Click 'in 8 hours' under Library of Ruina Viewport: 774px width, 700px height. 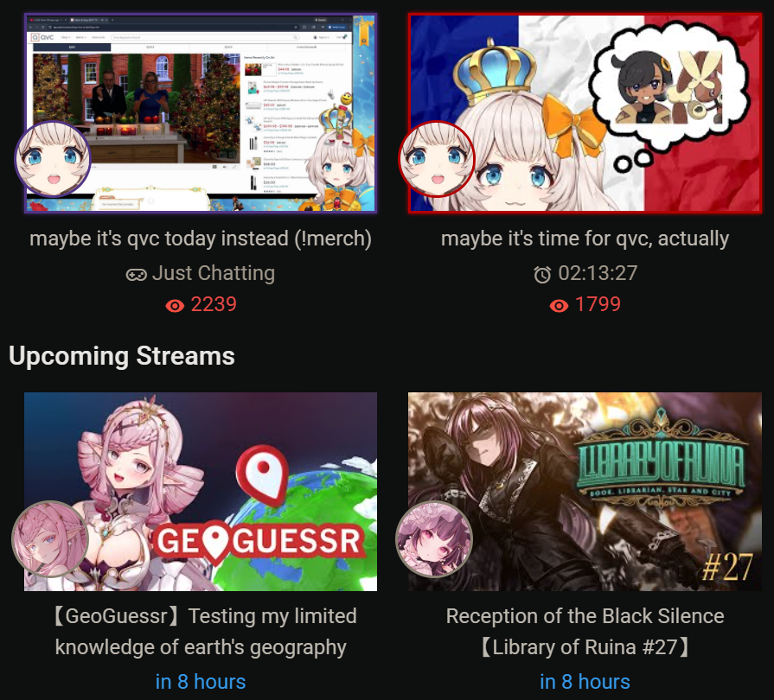click(585, 682)
